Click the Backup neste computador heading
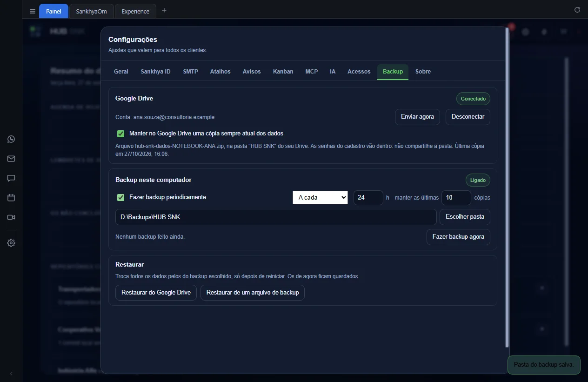This screenshot has height=382, width=588. coord(154,180)
